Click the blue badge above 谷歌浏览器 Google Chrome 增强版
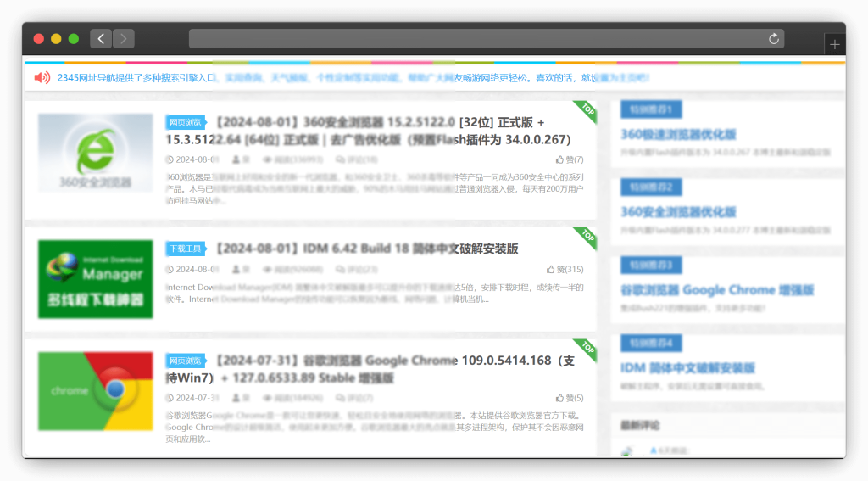868x481 pixels. (x=651, y=265)
